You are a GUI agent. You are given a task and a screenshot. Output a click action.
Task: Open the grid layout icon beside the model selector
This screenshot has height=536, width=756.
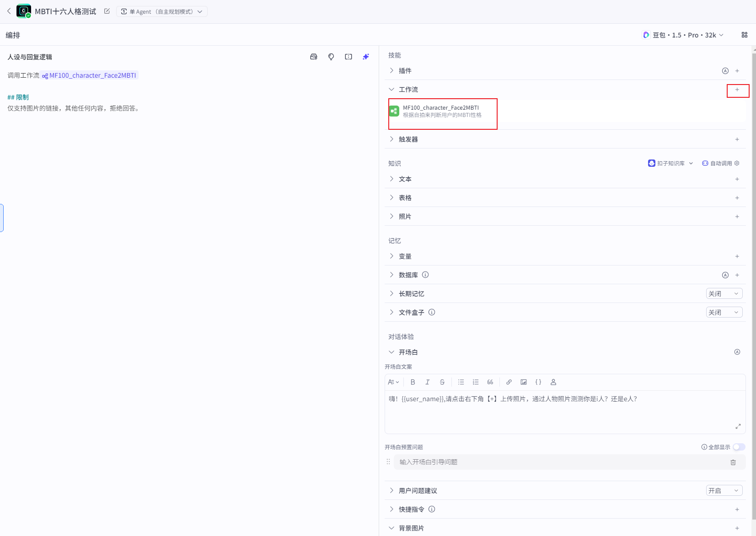point(745,35)
